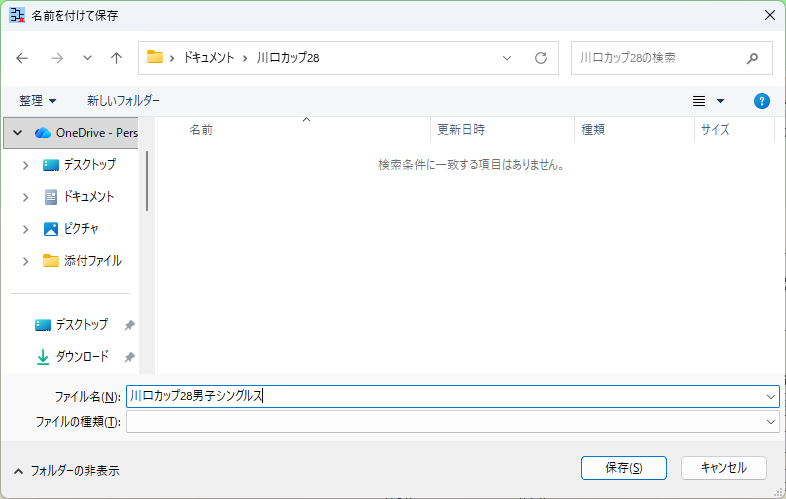Expand the ドキュメント tree node

pos(26,197)
